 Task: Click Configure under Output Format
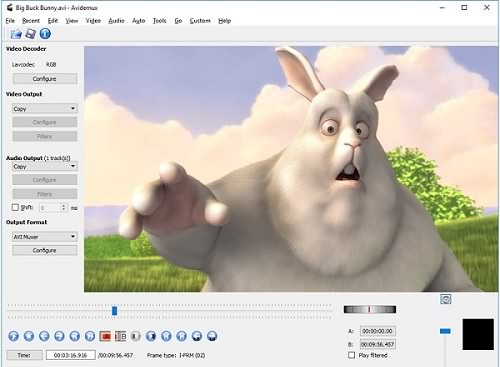tap(45, 250)
